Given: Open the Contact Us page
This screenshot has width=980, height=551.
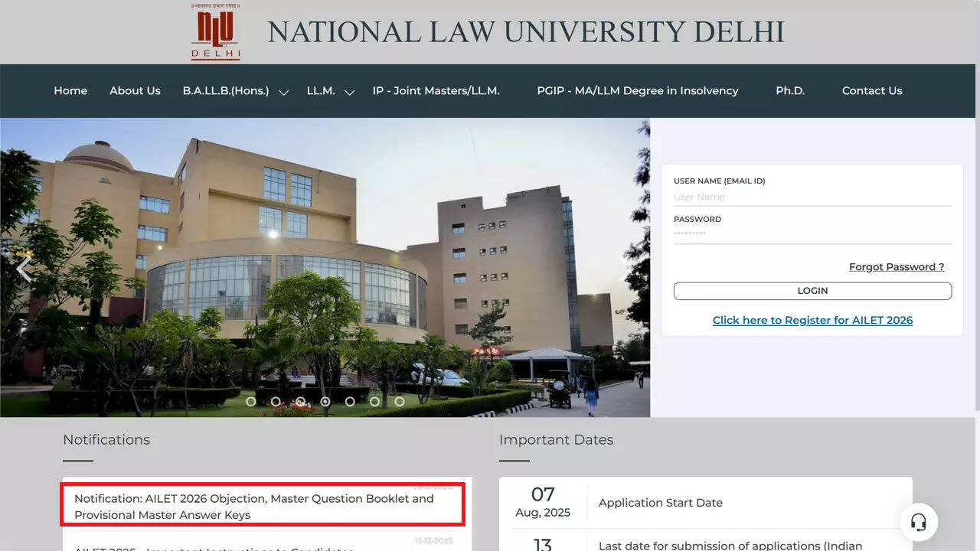Looking at the screenshot, I should pyautogui.click(x=872, y=90).
